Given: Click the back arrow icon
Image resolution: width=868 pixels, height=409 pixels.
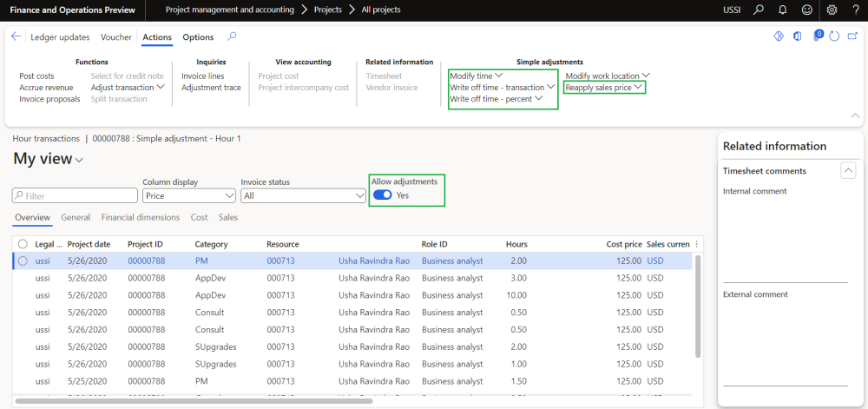Looking at the screenshot, I should 16,37.
